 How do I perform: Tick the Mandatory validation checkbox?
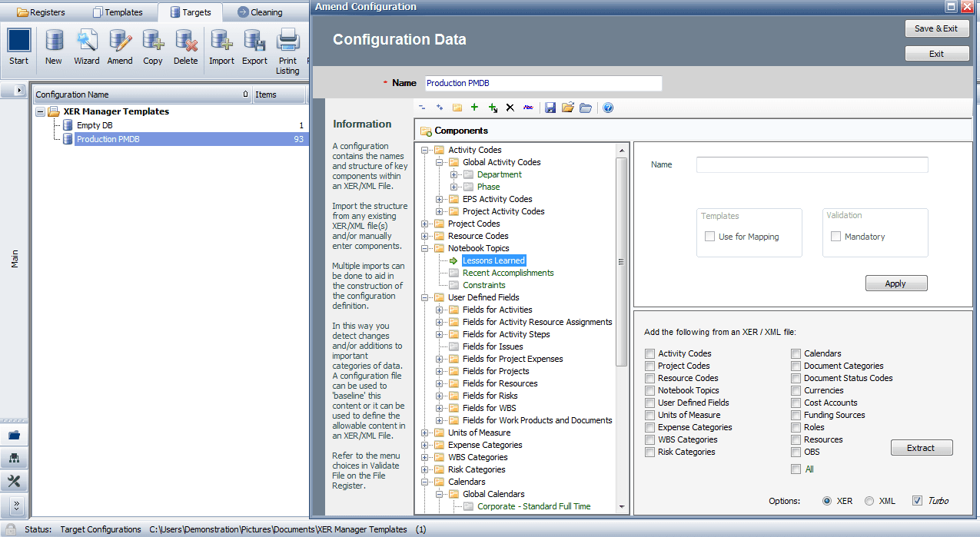pos(835,237)
